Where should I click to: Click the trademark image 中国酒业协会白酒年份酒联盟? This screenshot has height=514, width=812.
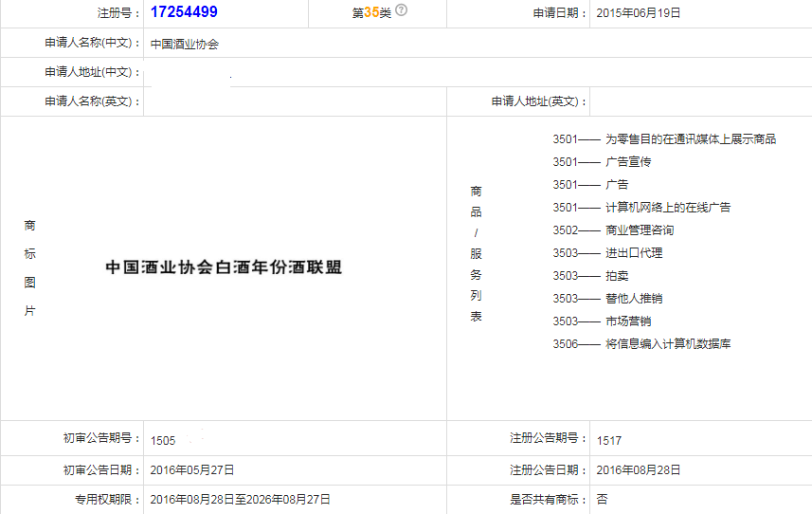pyautogui.click(x=224, y=267)
